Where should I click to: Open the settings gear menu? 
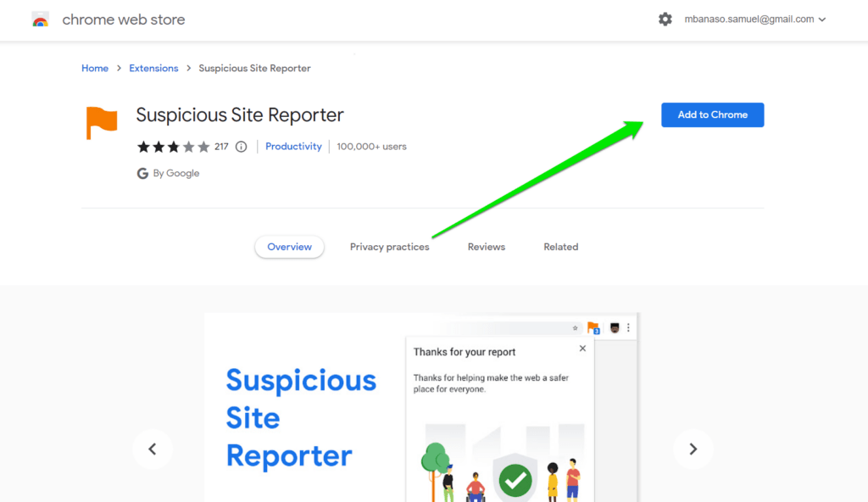[x=665, y=18]
